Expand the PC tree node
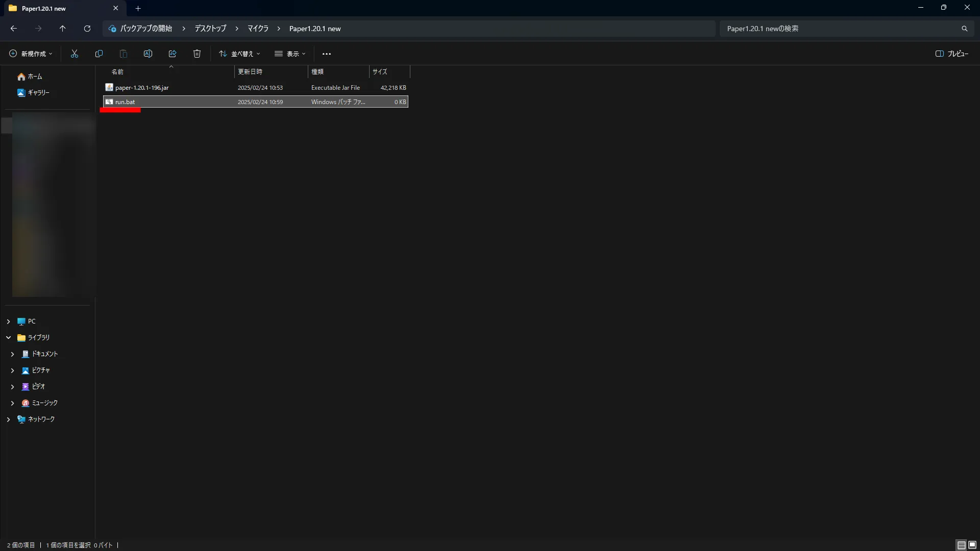980x551 pixels. 8,321
